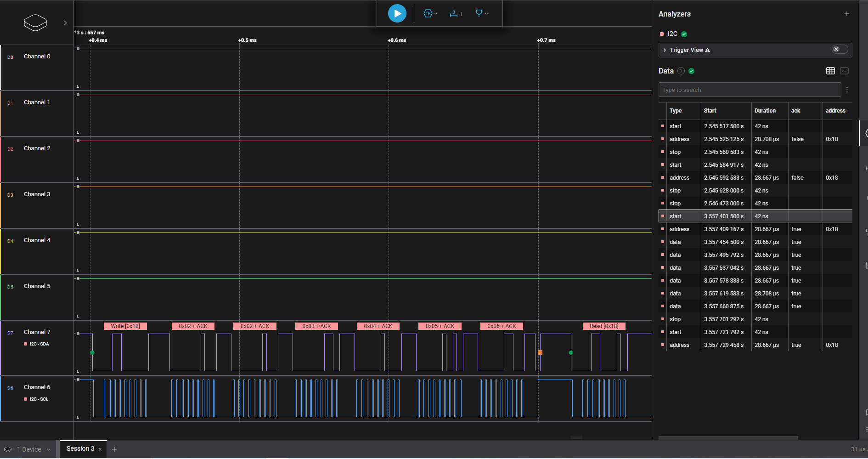Select the address row at 3.557 729 458 s

(755, 345)
